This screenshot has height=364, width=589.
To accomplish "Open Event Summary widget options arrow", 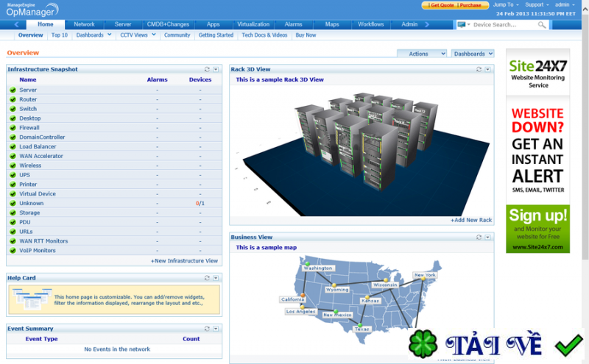I will pyautogui.click(x=216, y=329).
